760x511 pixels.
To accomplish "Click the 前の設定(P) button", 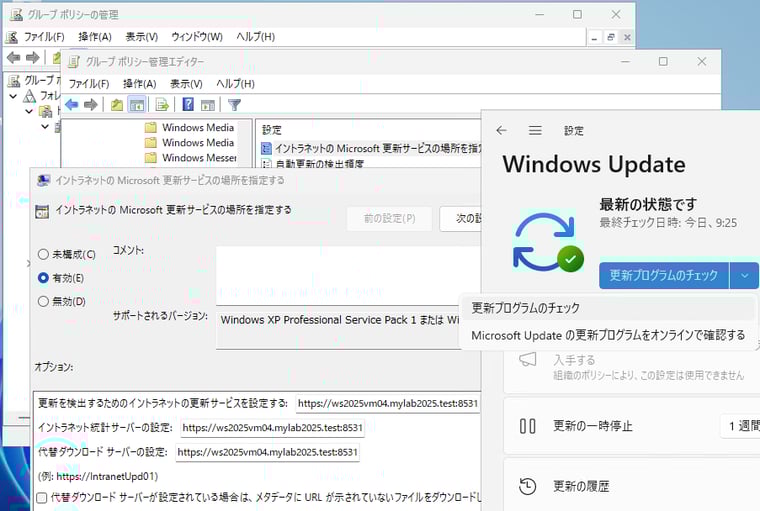I will pos(389,219).
